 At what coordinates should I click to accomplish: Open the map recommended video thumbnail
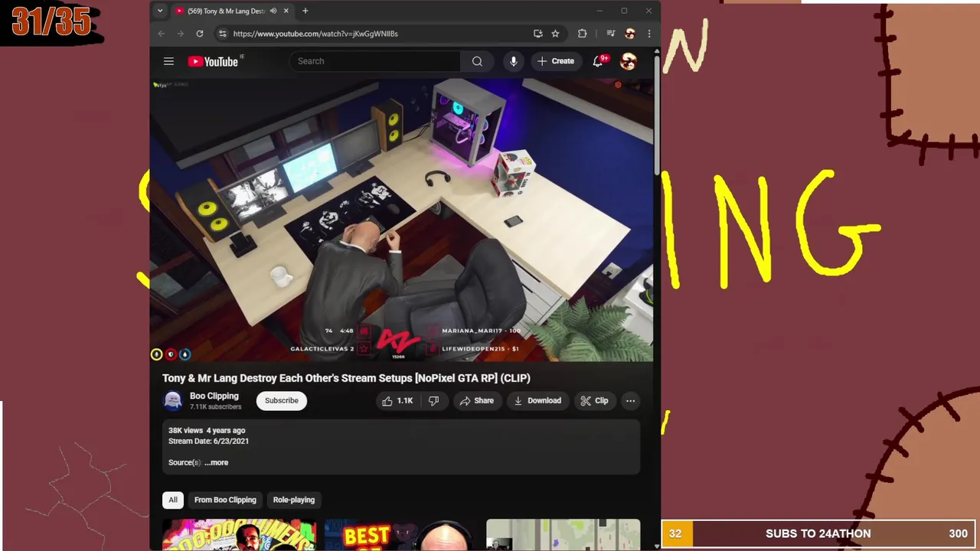pyautogui.click(x=563, y=535)
